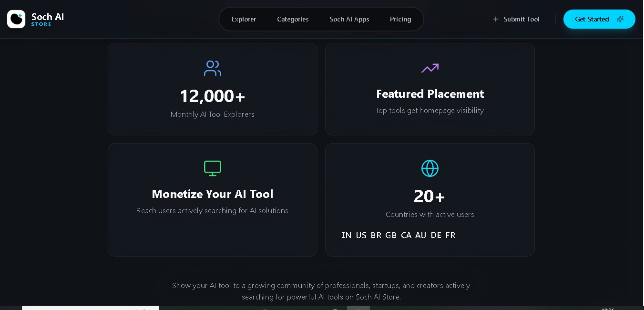Open the Categories nav item
The height and width of the screenshot is (310, 644).
tap(292, 19)
